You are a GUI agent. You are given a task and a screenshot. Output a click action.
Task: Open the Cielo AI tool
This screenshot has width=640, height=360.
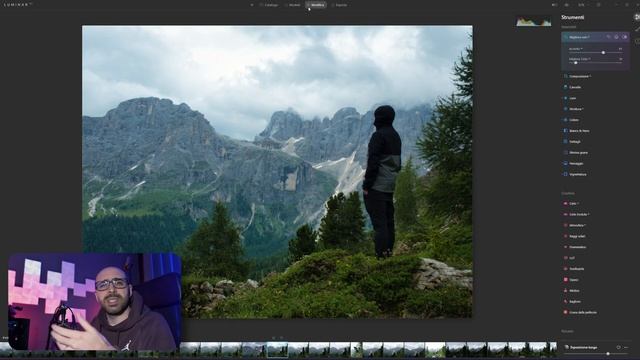(x=571, y=203)
